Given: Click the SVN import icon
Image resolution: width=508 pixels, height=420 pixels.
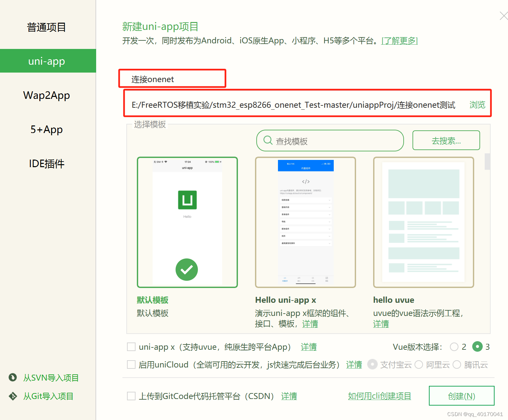Looking at the screenshot, I should click(x=13, y=378).
